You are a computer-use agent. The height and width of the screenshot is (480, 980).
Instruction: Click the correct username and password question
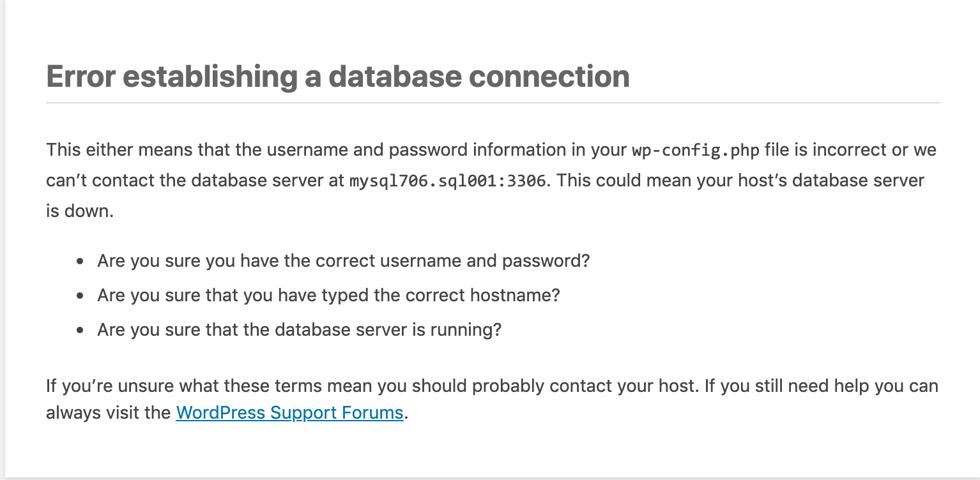pyautogui.click(x=343, y=261)
